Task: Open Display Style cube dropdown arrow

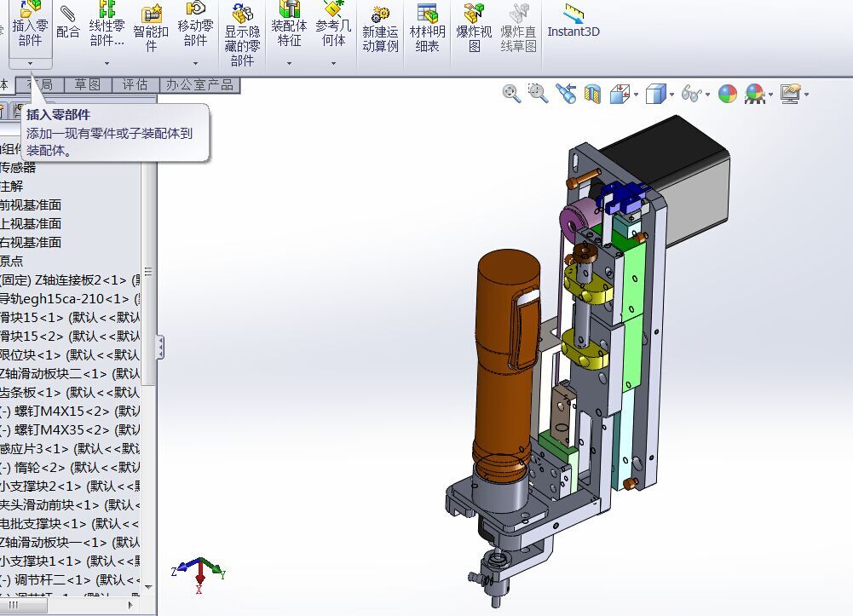Action: pyautogui.click(x=671, y=95)
